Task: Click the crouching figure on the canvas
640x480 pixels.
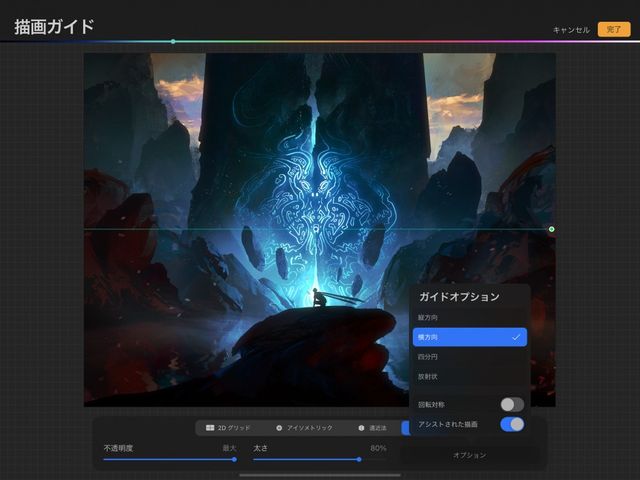Action: click(320, 298)
